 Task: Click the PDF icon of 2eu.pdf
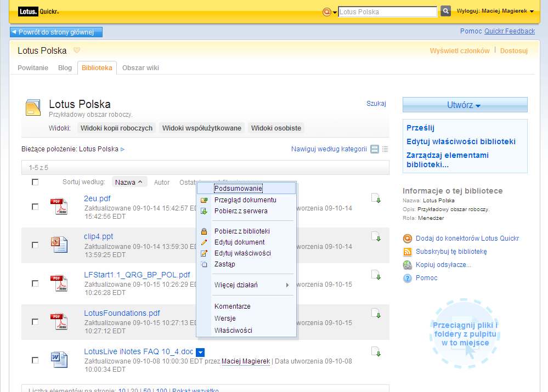point(59,207)
